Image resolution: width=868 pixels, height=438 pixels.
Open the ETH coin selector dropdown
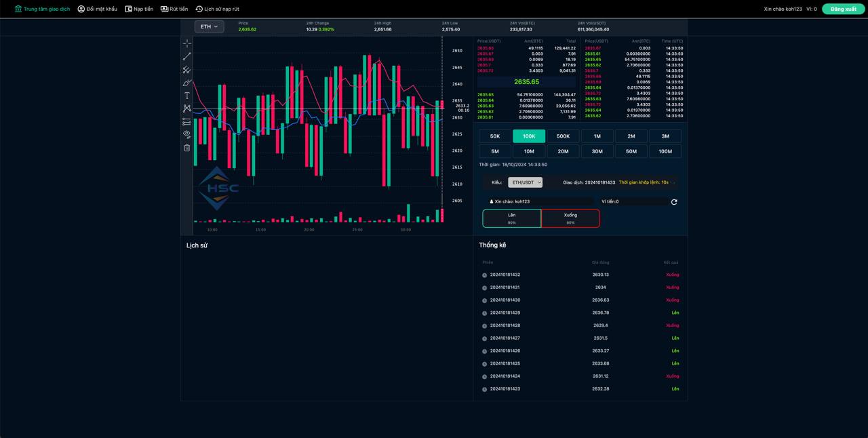(210, 26)
